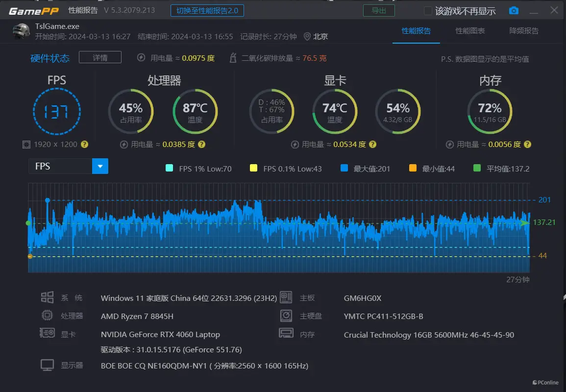Screen dimensions: 566x392
Task: Click the max FPS peak marker on chart
Action: point(47,200)
